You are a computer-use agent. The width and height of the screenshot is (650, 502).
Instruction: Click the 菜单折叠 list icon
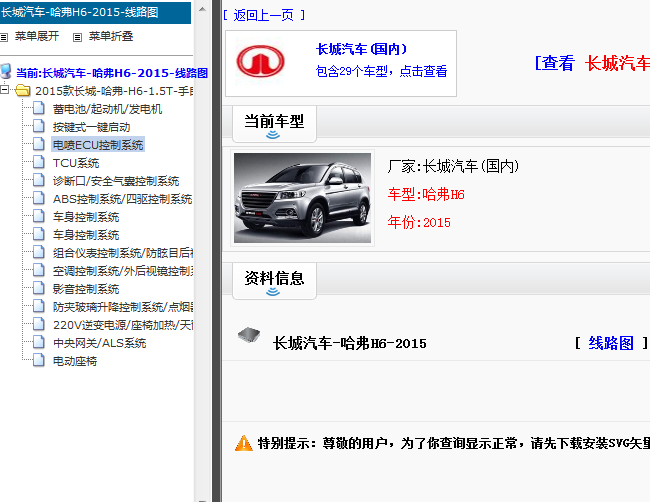[x=77, y=37]
